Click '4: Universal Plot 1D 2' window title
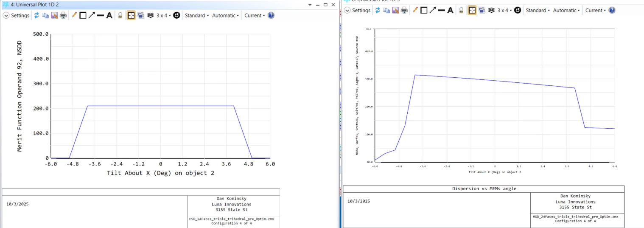Viewport: 644px width, 228px height. point(35,5)
